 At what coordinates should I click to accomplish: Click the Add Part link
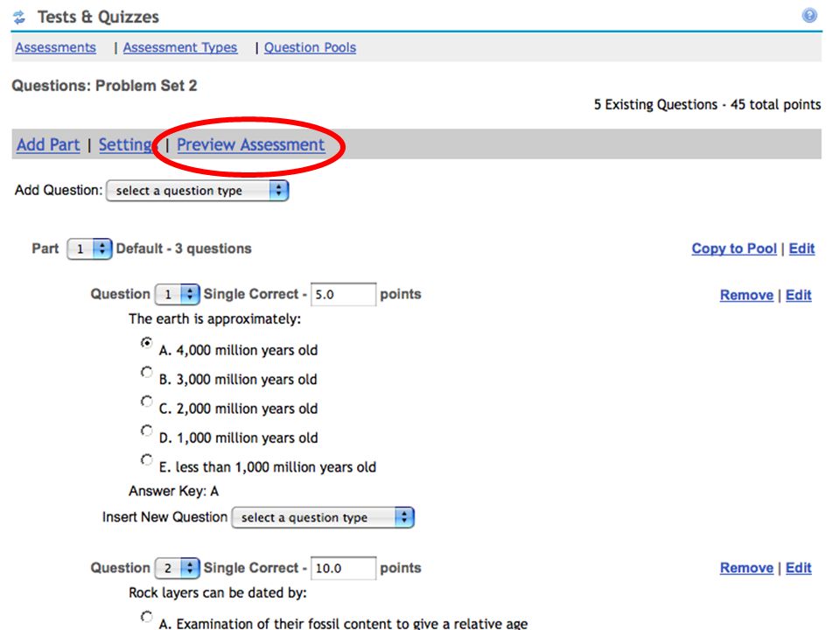click(48, 144)
